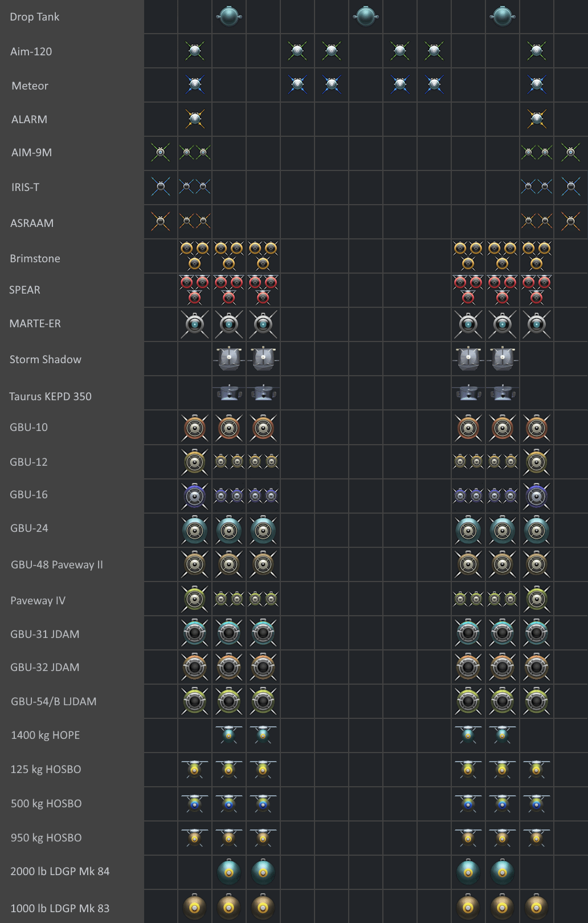Click the GBU-31 JDAM label
The height and width of the screenshot is (923, 588).
pos(45,634)
